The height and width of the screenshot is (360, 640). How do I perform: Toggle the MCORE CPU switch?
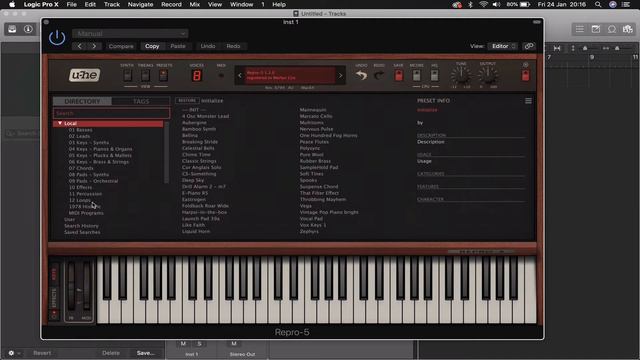(x=416, y=75)
